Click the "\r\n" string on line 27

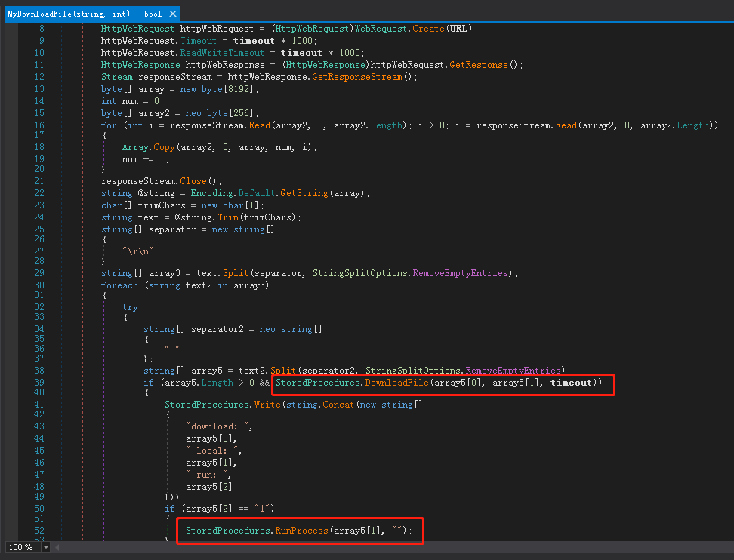coord(137,251)
